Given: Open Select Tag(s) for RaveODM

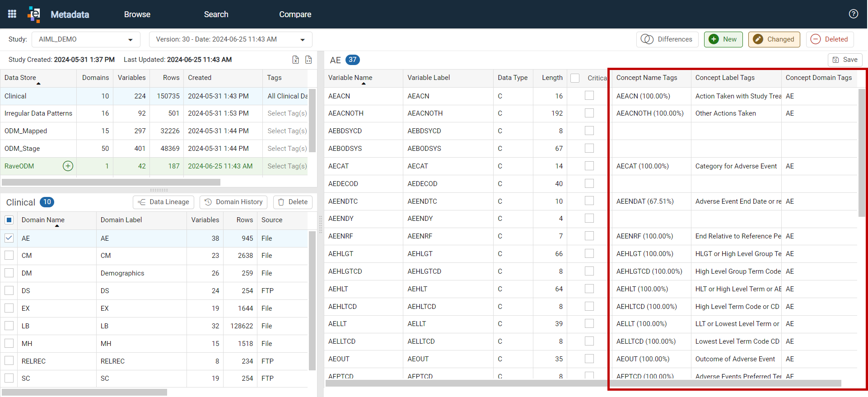Looking at the screenshot, I should [x=287, y=166].
